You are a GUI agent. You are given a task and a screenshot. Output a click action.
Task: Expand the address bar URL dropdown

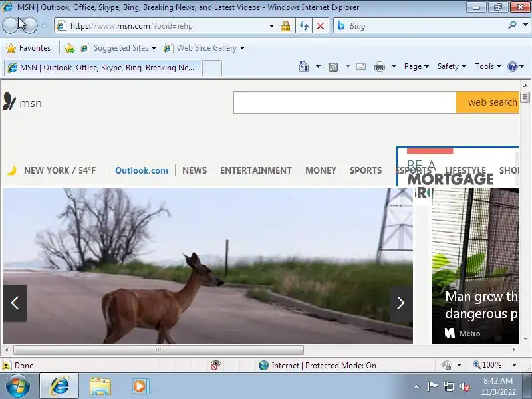coord(271,26)
